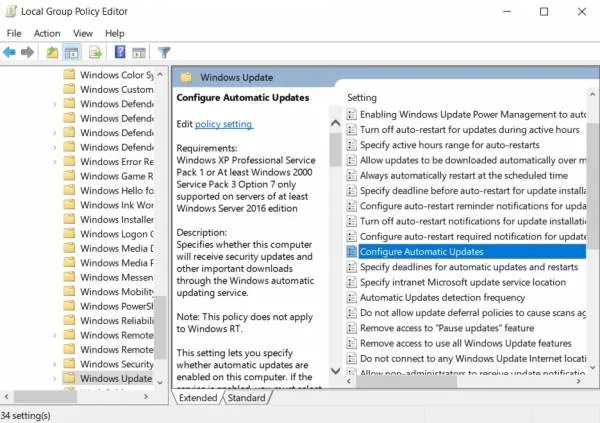Switch to the Extended tab
The width and height of the screenshot is (600, 423).
[198, 398]
